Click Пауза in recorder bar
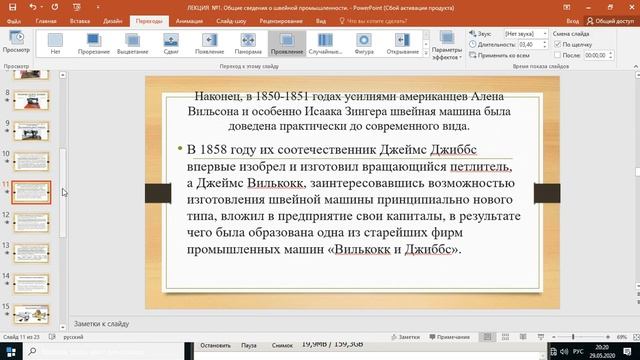Viewport: 640px width, 360px height. (x=249, y=345)
